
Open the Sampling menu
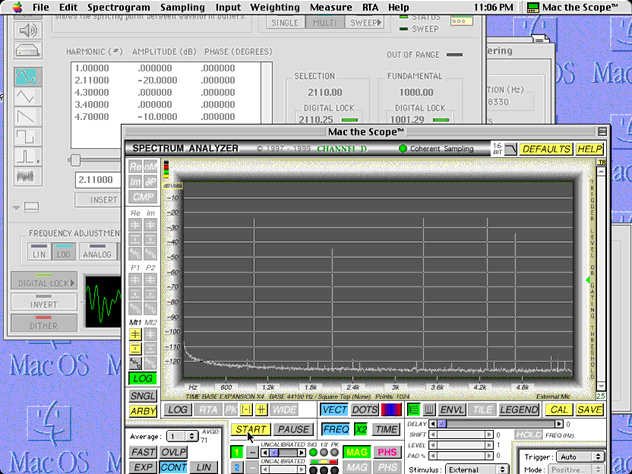(183, 7)
